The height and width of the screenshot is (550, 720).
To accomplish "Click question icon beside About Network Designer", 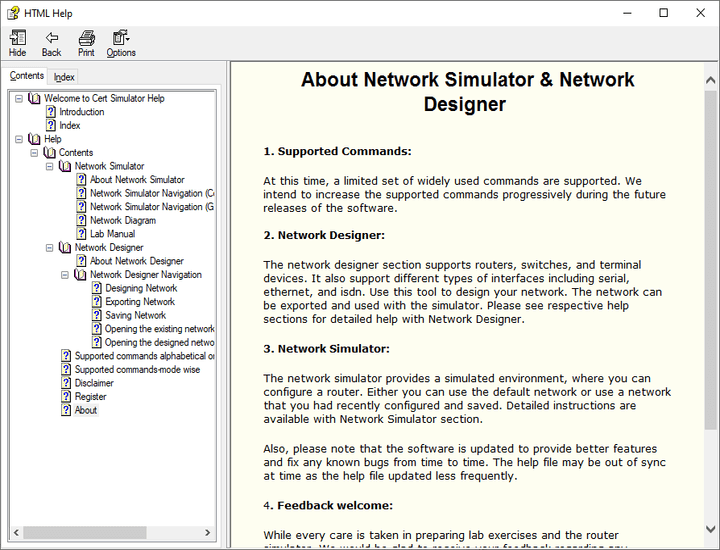I will tap(81, 261).
